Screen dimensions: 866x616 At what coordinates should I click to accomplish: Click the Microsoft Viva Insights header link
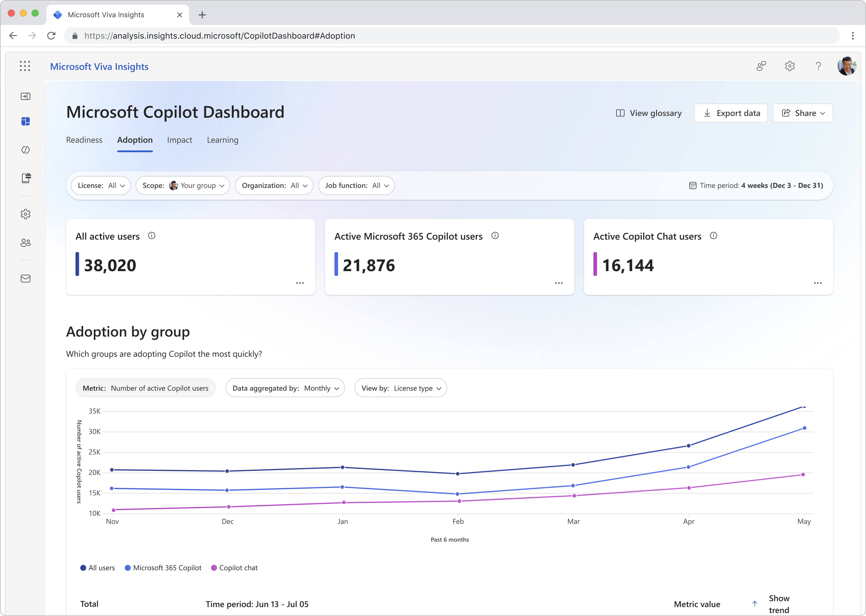[99, 66]
